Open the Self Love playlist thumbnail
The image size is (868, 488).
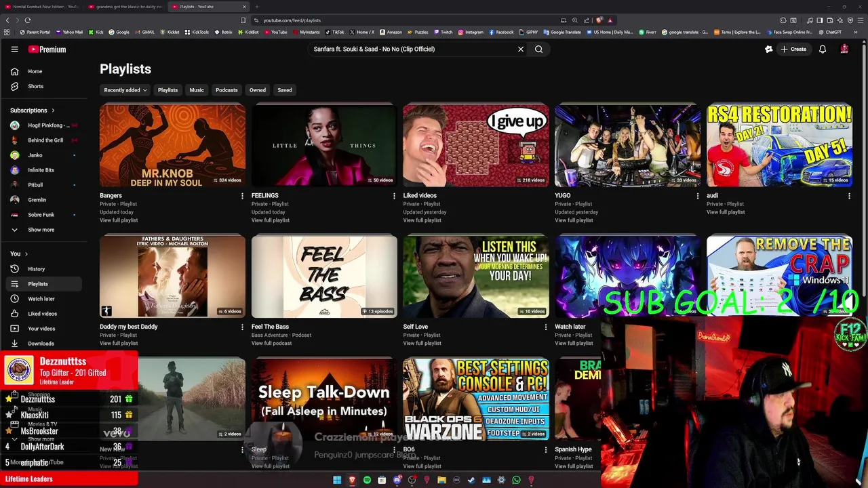coord(476,277)
